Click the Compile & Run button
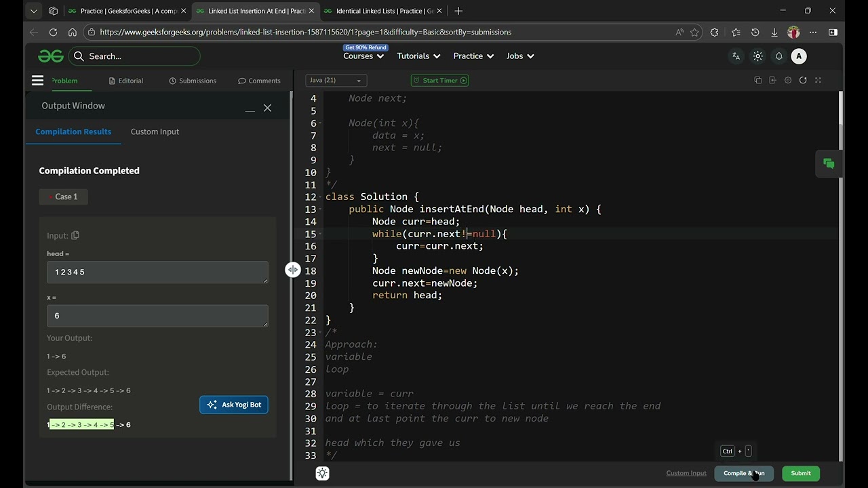This screenshot has height=488, width=868. tap(744, 473)
